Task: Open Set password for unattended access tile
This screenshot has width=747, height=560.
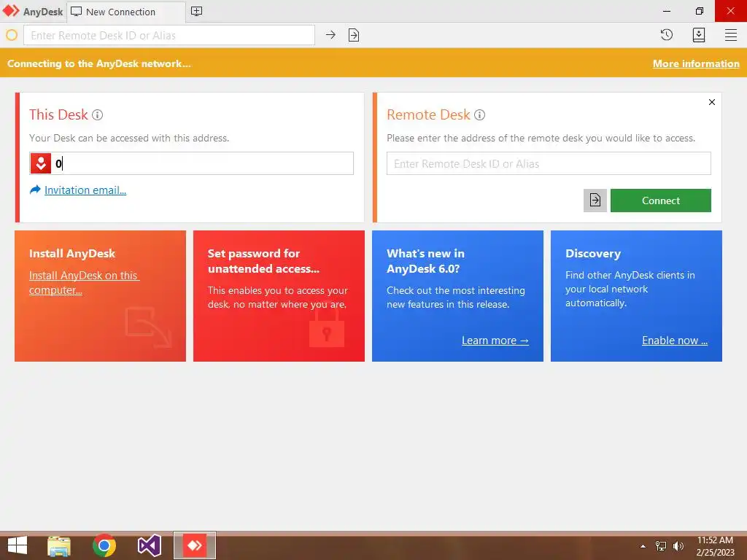Action: [279, 296]
